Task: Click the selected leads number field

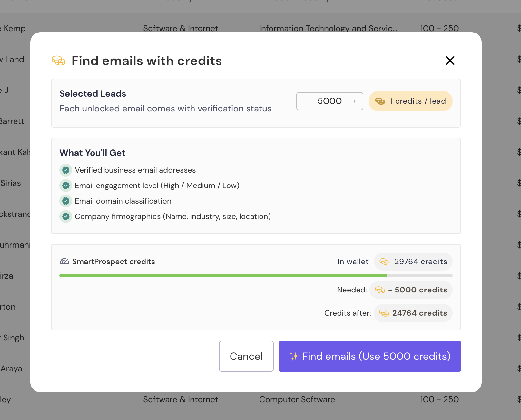Action: (329, 101)
